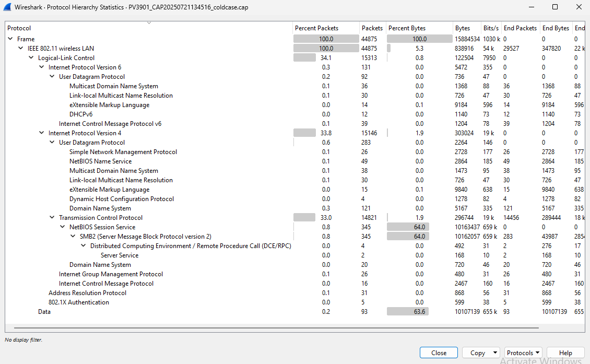Image resolution: width=590 pixels, height=364 pixels.
Task: Select the Server Service row
Action: pyautogui.click(x=295, y=255)
